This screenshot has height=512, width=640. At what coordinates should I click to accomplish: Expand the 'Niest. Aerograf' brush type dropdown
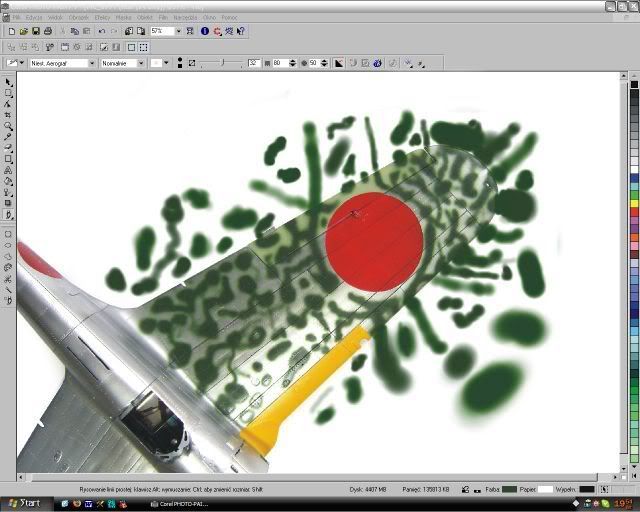pos(92,63)
